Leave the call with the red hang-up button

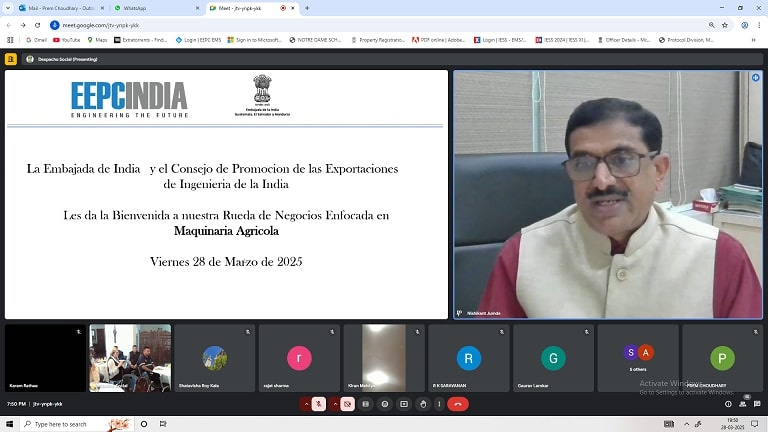click(x=458, y=404)
